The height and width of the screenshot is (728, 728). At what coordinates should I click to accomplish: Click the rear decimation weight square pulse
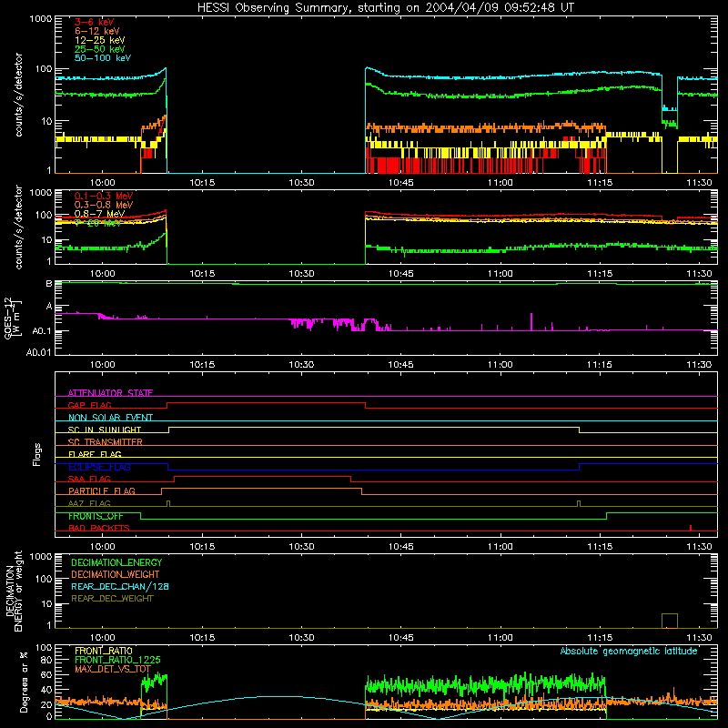[670, 621]
